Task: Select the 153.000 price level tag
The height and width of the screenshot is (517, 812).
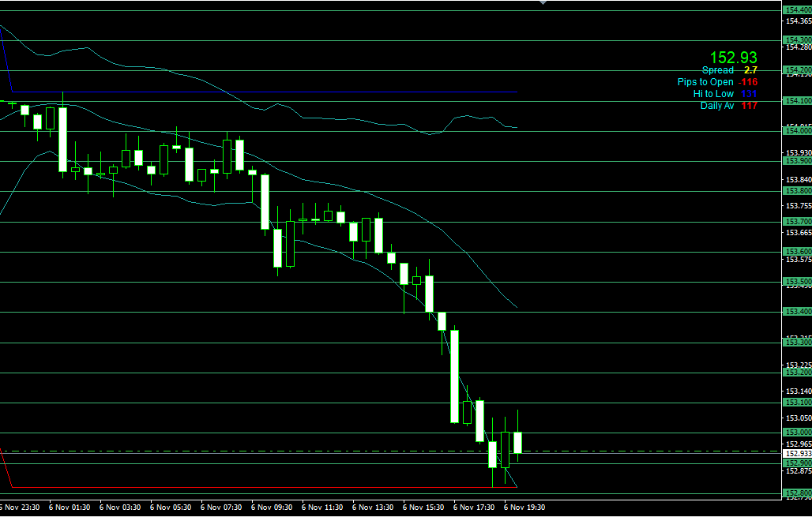Action: click(796, 433)
